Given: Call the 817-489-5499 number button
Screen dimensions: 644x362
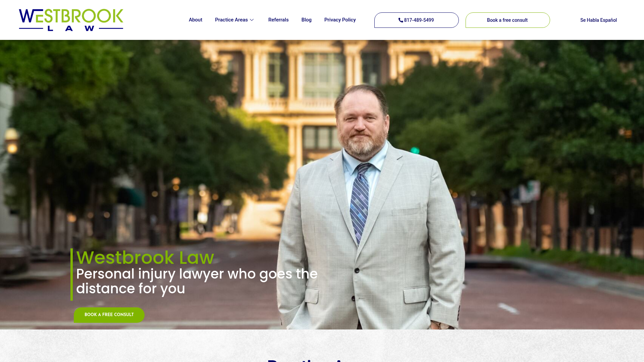Looking at the screenshot, I should pyautogui.click(x=416, y=20).
